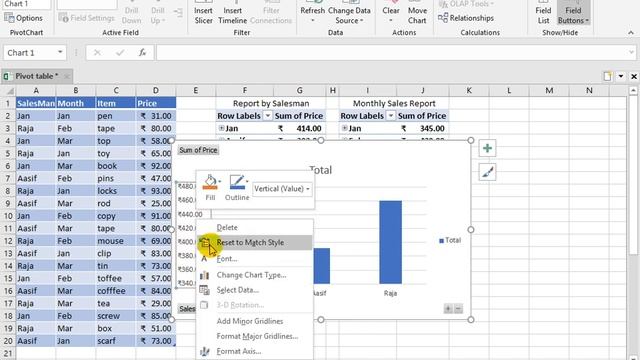
Task: Select Reset to Match Style
Action: point(254,242)
